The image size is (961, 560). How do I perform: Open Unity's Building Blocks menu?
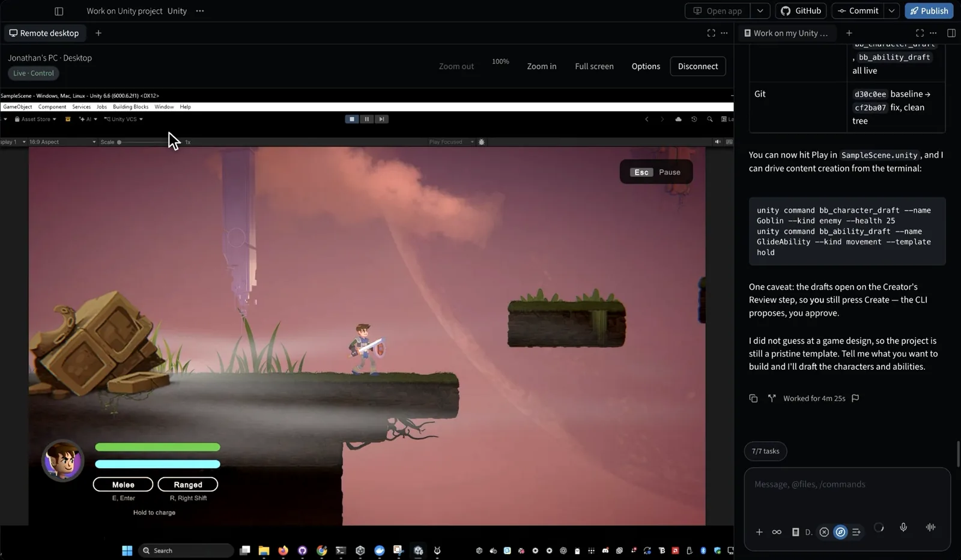[x=130, y=107]
